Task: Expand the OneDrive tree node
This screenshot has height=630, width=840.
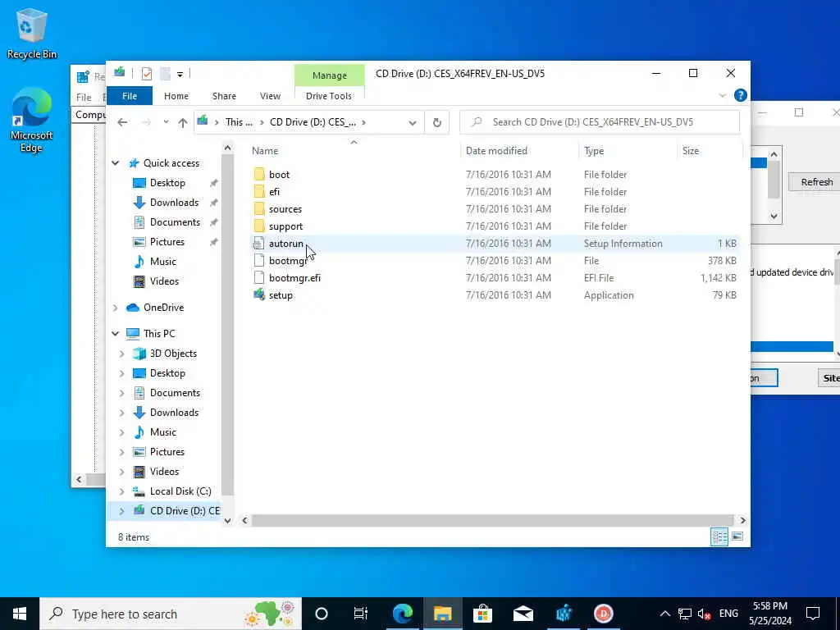Action: tap(115, 308)
